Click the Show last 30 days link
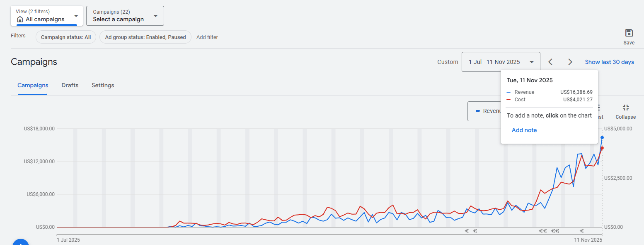 pyautogui.click(x=609, y=62)
